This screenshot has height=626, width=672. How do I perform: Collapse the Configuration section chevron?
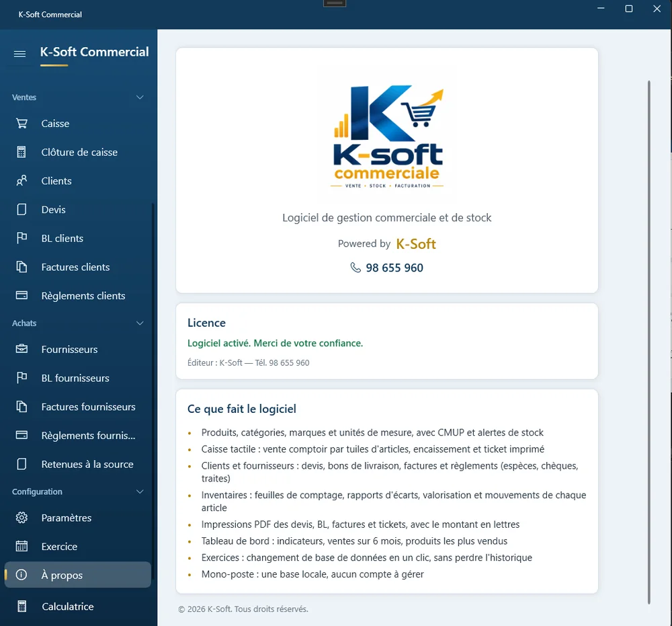click(x=140, y=492)
